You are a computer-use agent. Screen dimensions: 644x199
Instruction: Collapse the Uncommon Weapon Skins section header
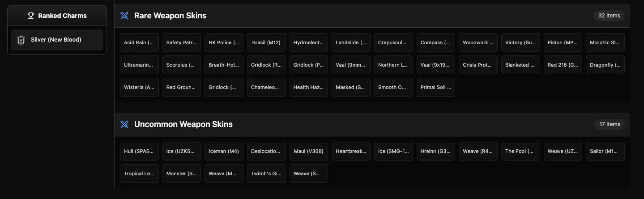click(372, 124)
